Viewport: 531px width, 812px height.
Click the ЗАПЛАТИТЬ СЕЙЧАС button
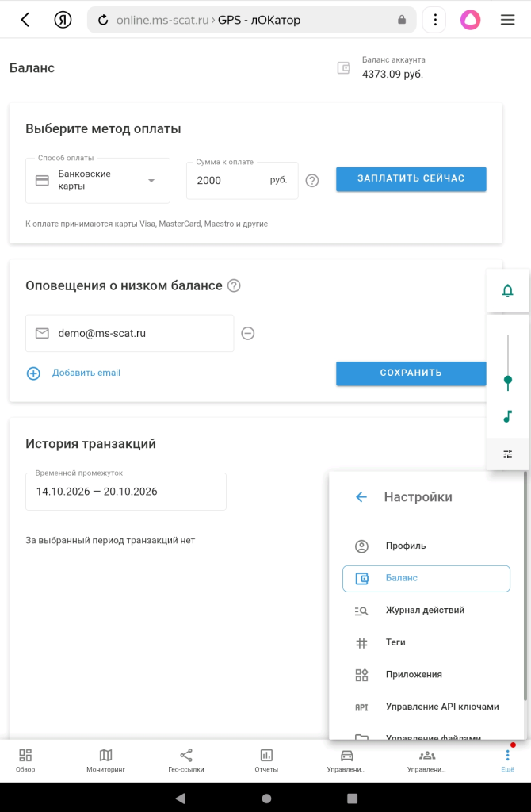[x=411, y=178]
